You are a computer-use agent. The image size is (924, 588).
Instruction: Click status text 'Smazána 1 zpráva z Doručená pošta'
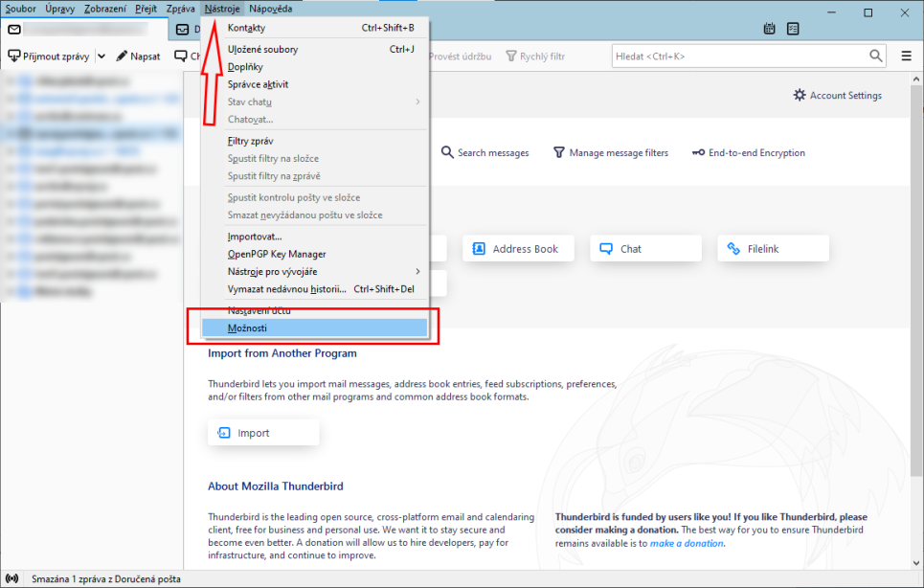pyautogui.click(x=106, y=579)
